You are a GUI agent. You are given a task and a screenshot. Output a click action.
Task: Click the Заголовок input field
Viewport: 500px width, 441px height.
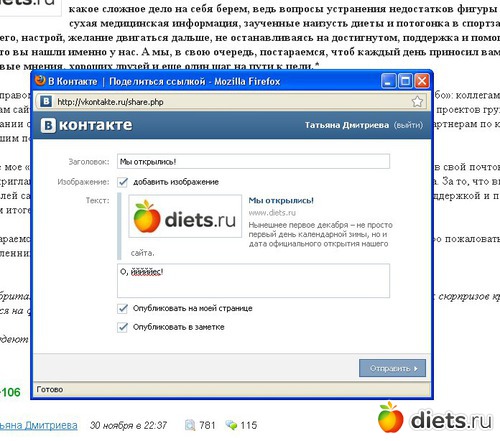pos(253,162)
